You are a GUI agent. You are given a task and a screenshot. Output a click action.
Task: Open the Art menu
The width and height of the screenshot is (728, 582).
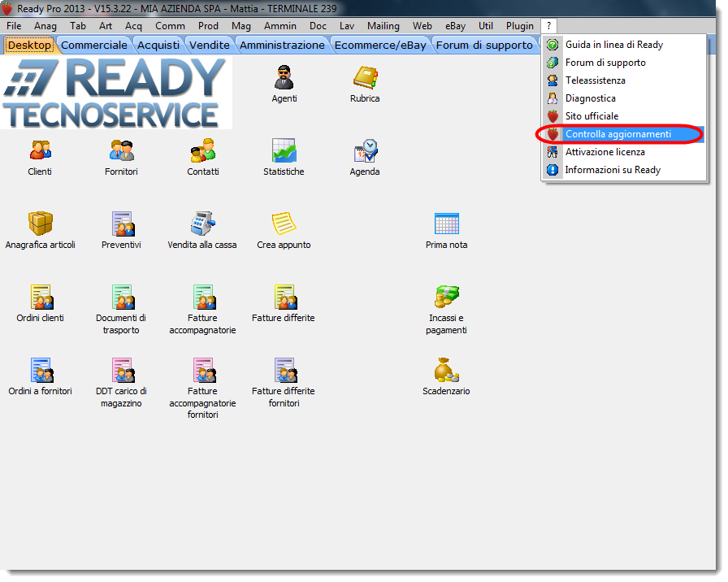pyautogui.click(x=106, y=26)
